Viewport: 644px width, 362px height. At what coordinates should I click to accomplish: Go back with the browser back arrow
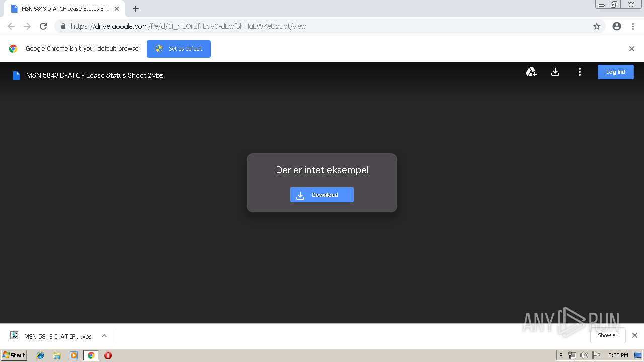[11, 26]
